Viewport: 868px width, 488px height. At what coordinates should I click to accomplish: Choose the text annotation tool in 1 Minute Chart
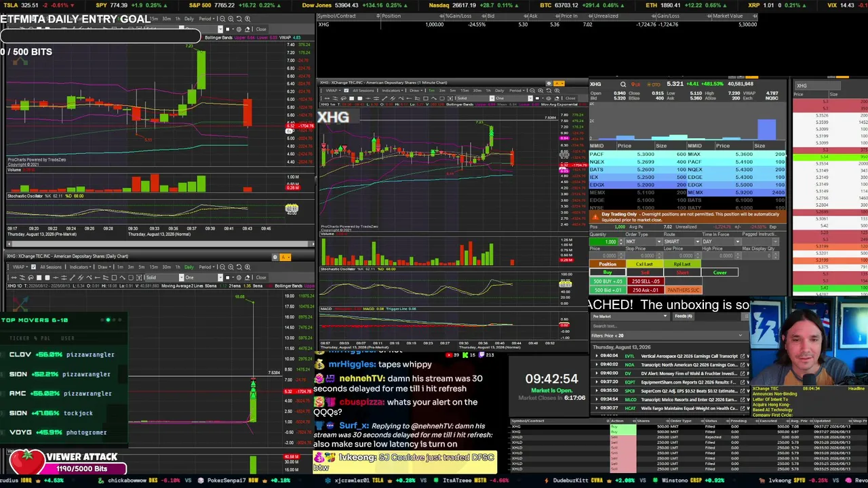point(450,98)
